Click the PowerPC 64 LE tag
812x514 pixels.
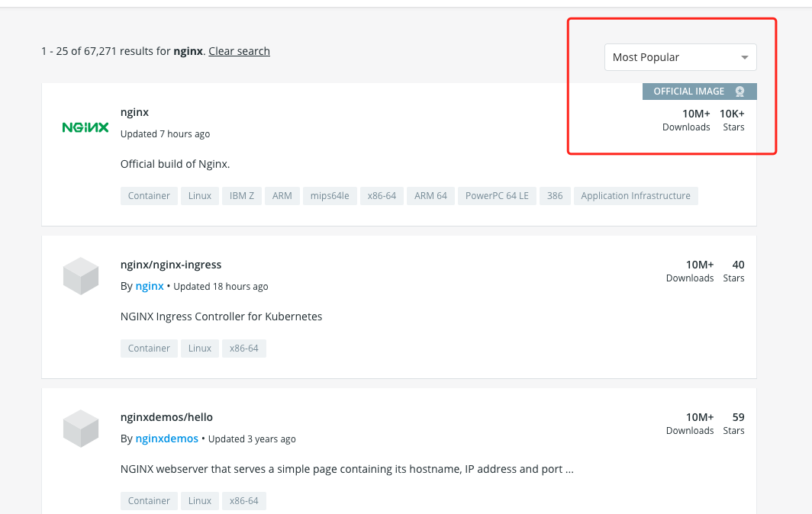[497, 196]
